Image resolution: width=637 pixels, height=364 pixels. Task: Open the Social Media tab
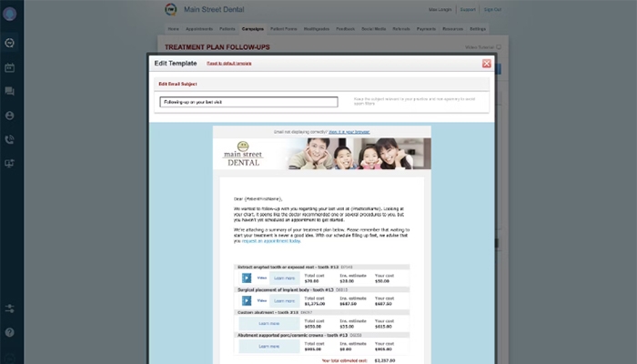point(374,29)
